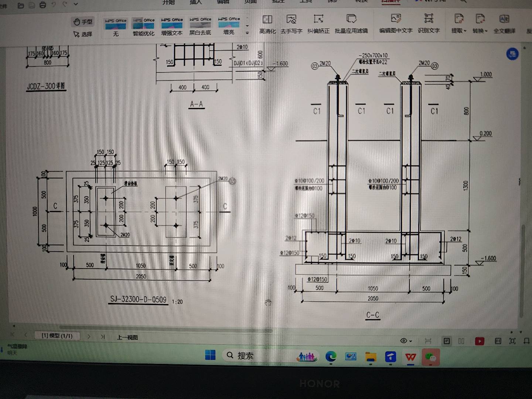
Task: Go to the previous page arrow
Action: (25, 335)
